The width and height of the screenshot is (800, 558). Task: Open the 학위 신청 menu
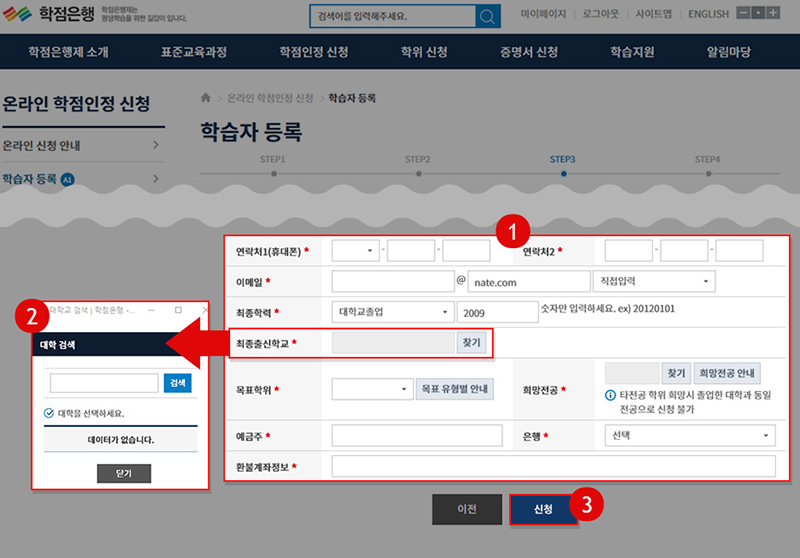click(x=424, y=52)
